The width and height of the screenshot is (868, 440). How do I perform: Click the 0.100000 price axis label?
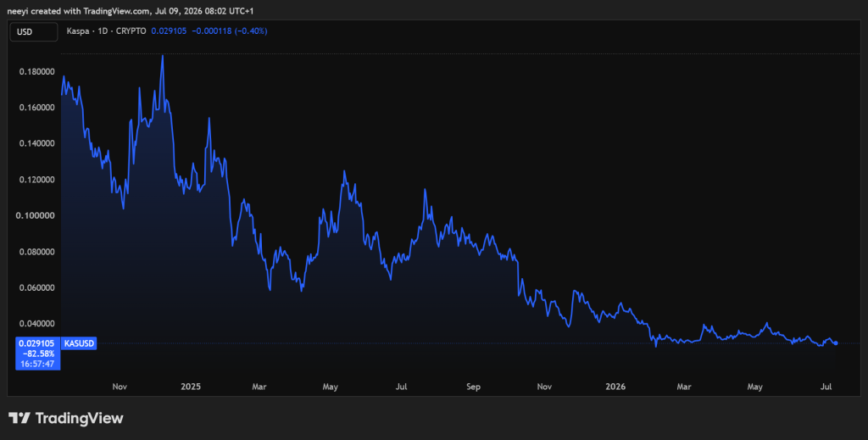[37, 215]
